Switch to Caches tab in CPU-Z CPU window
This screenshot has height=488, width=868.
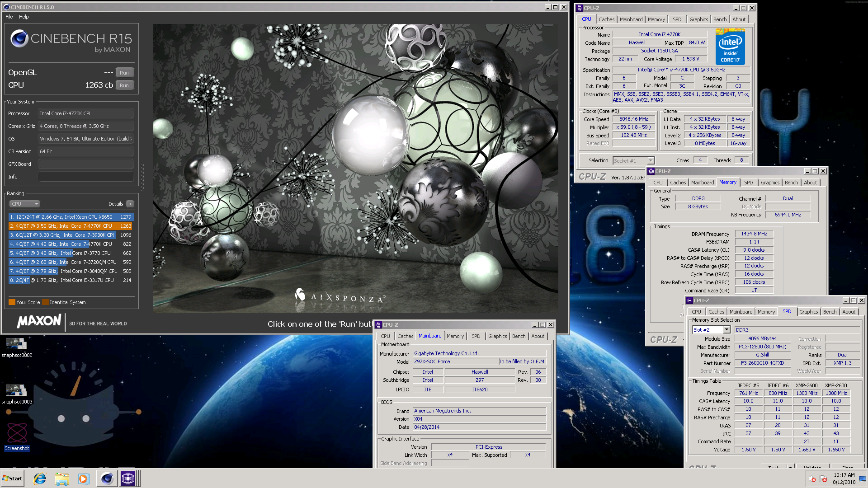click(x=606, y=19)
